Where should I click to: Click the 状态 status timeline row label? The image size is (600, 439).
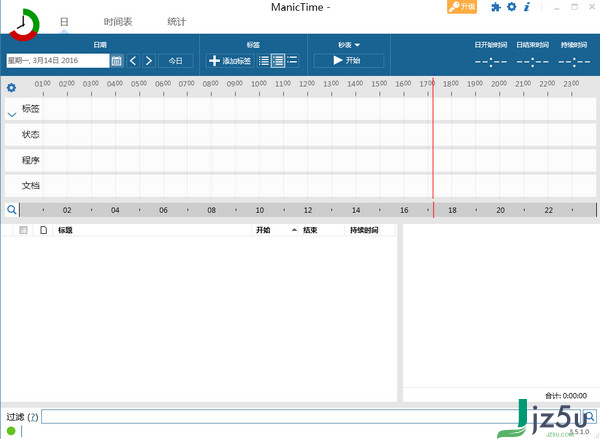[x=31, y=134]
